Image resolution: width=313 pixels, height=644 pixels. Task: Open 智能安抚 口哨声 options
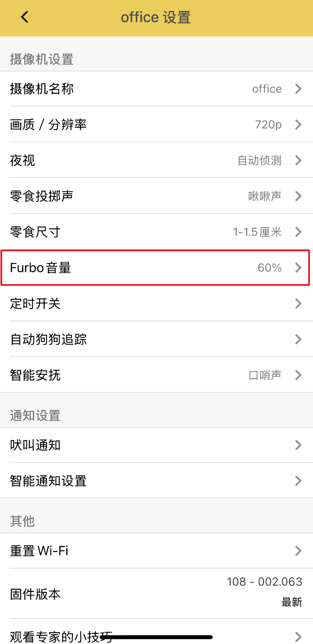[156, 375]
